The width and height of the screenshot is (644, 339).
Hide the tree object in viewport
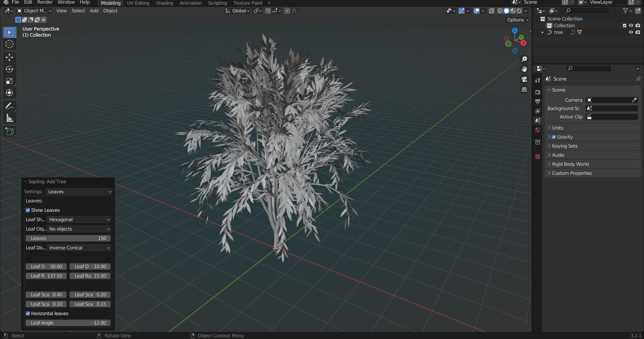[x=631, y=32]
